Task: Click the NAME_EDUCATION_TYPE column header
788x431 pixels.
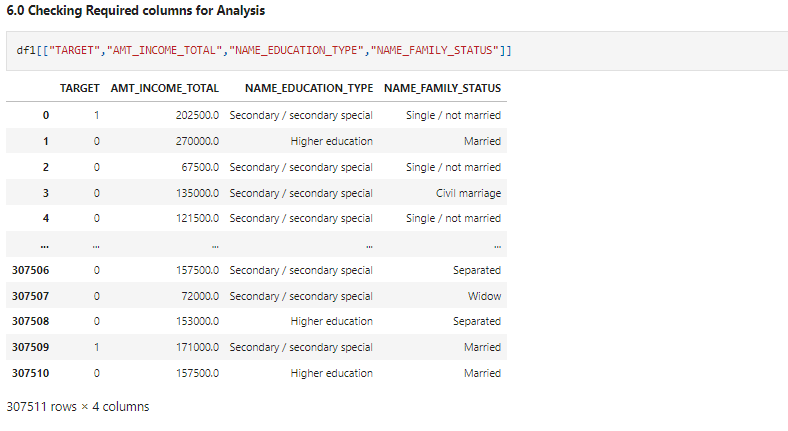Action: [x=309, y=88]
